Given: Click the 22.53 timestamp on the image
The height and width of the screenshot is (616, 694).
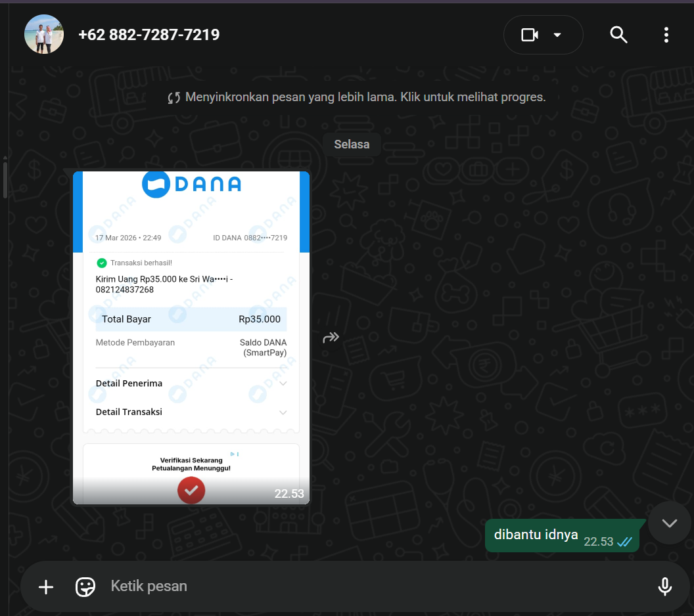Looking at the screenshot, I should pyautogui.click(x=289, y=493).
